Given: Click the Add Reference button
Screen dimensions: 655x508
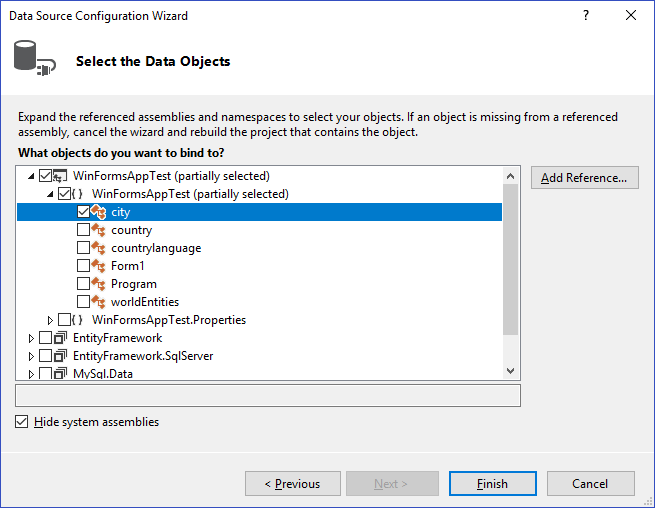Looking at the screenshot, I should coord(583,178).
